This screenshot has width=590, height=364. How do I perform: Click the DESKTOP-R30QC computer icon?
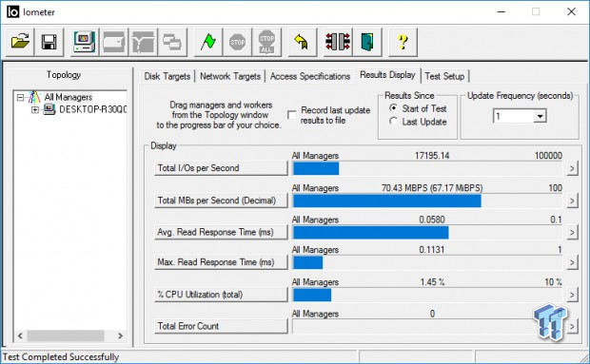coord(49,109)
